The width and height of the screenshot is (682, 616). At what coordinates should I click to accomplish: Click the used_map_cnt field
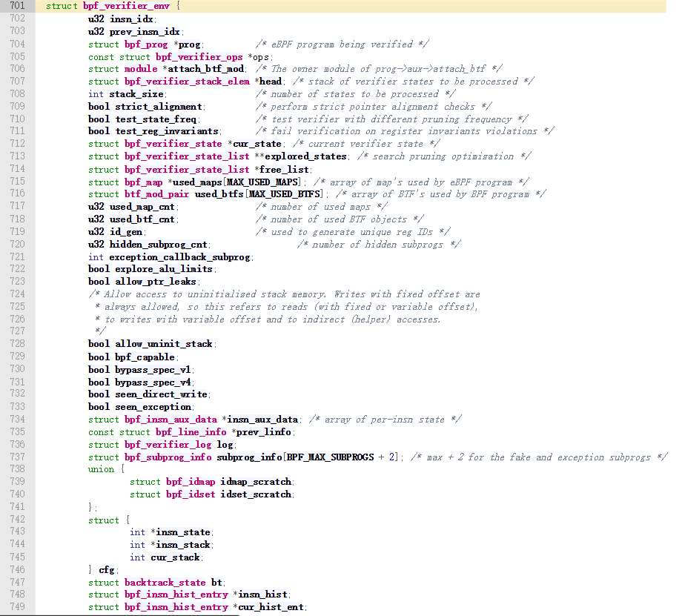click(x=142, y=207)
